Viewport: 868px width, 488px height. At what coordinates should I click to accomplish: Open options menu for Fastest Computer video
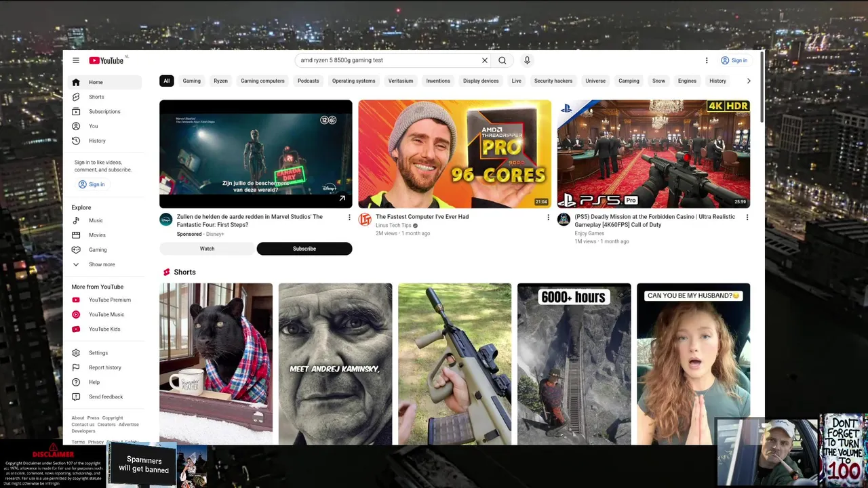coord(548,218)
